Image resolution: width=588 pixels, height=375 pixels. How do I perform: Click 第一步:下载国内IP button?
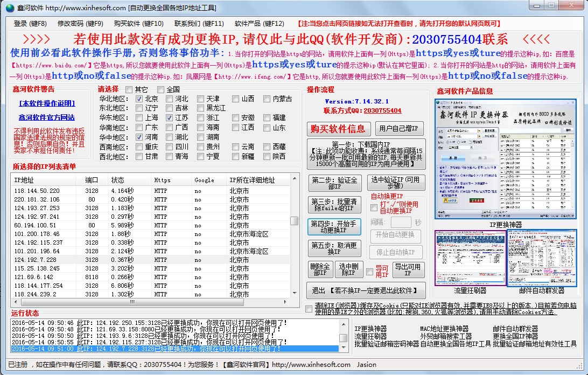tap(366, 154)
